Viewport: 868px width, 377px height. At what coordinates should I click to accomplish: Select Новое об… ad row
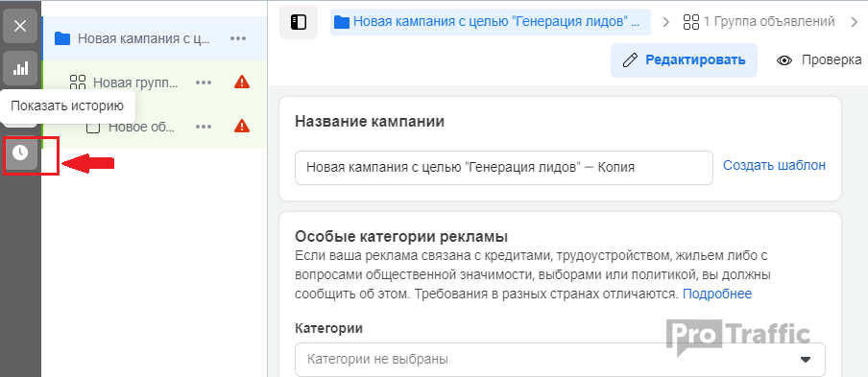point(155,127)
